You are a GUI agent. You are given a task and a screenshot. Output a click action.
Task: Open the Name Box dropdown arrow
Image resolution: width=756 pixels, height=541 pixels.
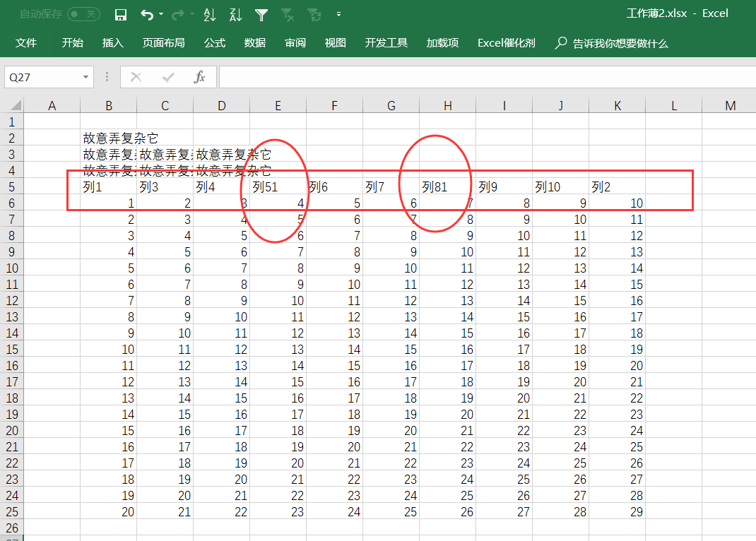tap(85, 77)
